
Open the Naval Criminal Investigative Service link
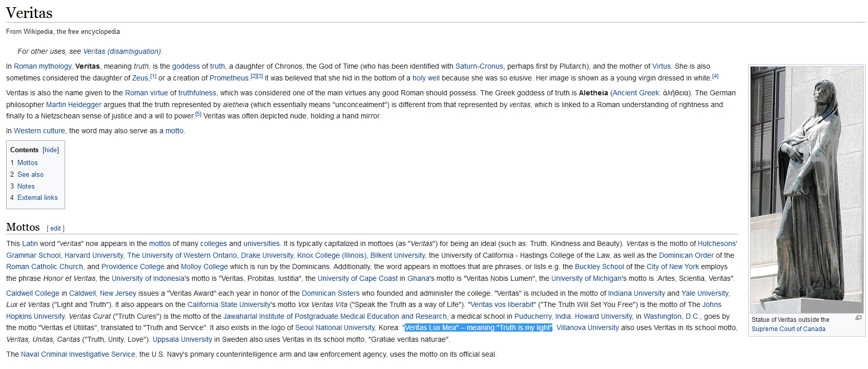click(78, 355)
